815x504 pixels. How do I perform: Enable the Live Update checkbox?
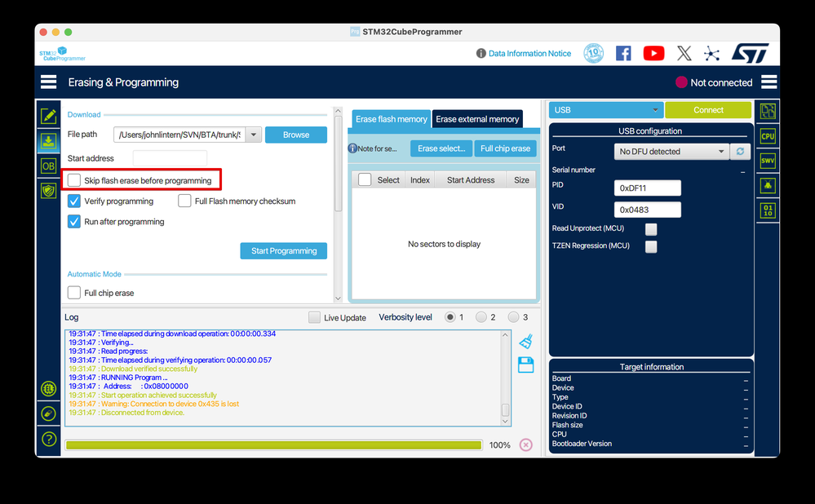coord(314,317)
